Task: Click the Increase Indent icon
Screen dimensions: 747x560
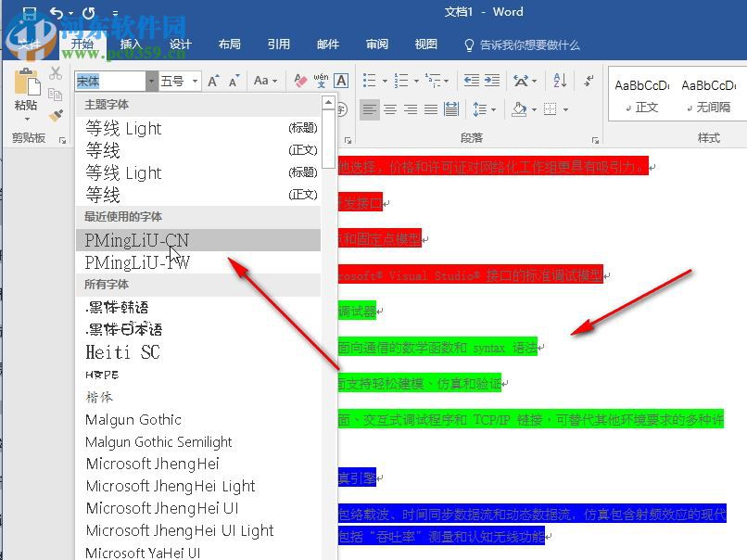Action: [x=492, y=81]
